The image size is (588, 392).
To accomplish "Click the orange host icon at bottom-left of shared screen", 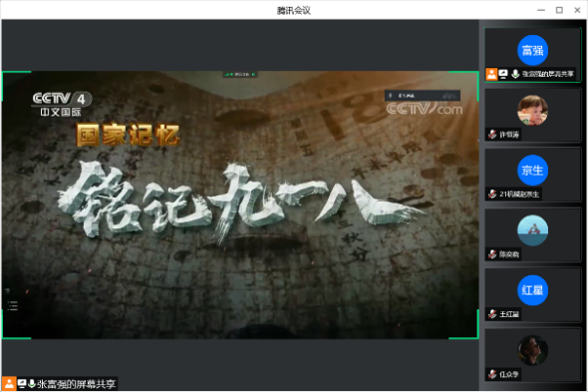I will tap(9, 384).
